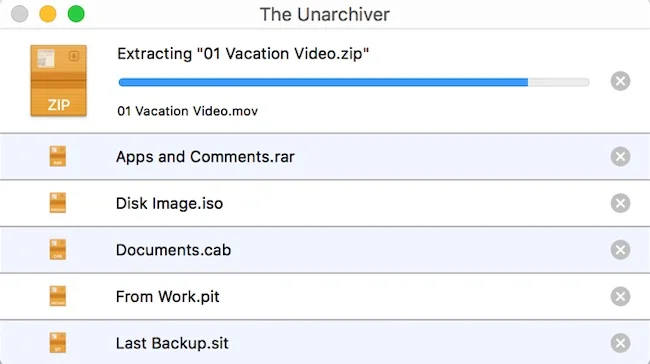650x364 pixels.
Task: Select the Last Backup.sit filename
Action: (172, 343)
